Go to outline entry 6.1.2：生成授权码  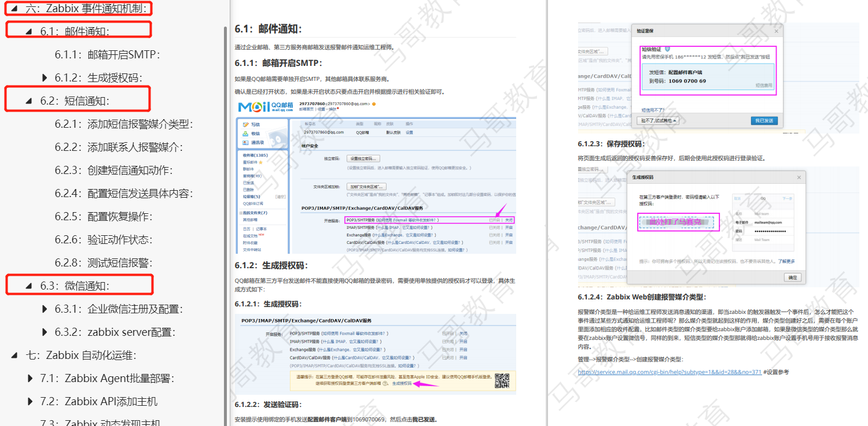click(98, 77)
